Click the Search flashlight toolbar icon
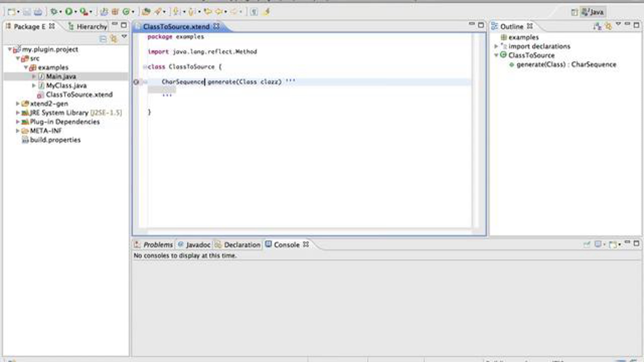 [158, 12]
